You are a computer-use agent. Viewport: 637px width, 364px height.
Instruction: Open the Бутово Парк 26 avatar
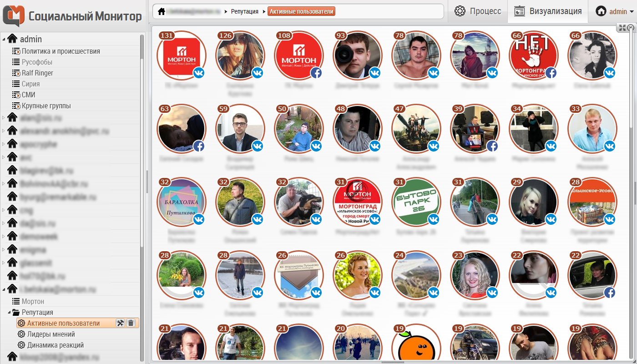point(416,202)
